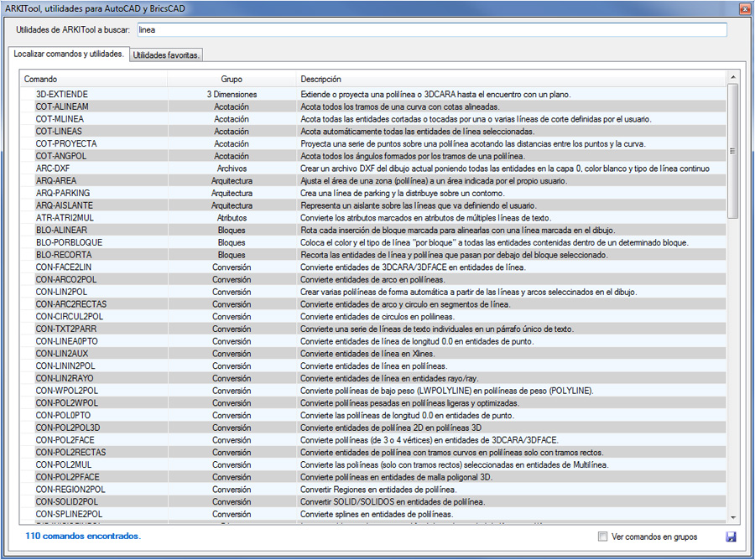Screen dimensions: 755x560
Task: Click the 'Archivos' group cell of ARC-DXF
Action: click(x=232, y=169)
